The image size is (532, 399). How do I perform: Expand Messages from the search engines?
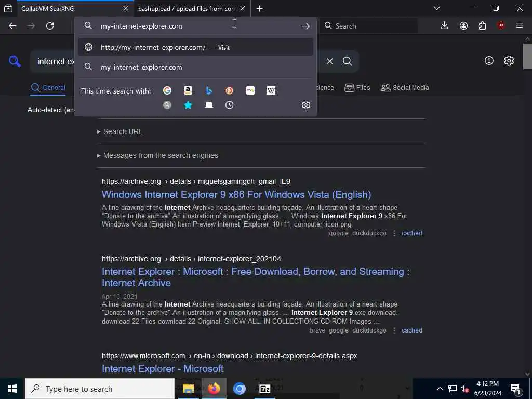(x=157, y=155)
